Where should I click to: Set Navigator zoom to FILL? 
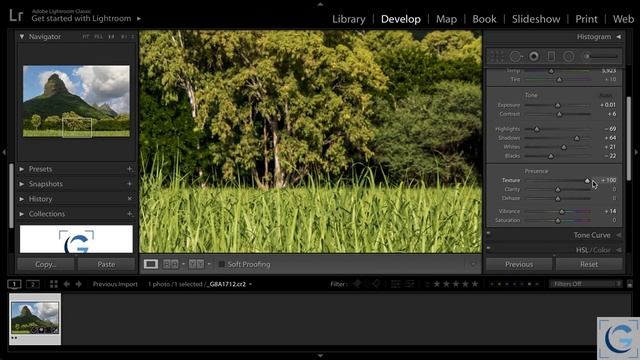(98, 37)
